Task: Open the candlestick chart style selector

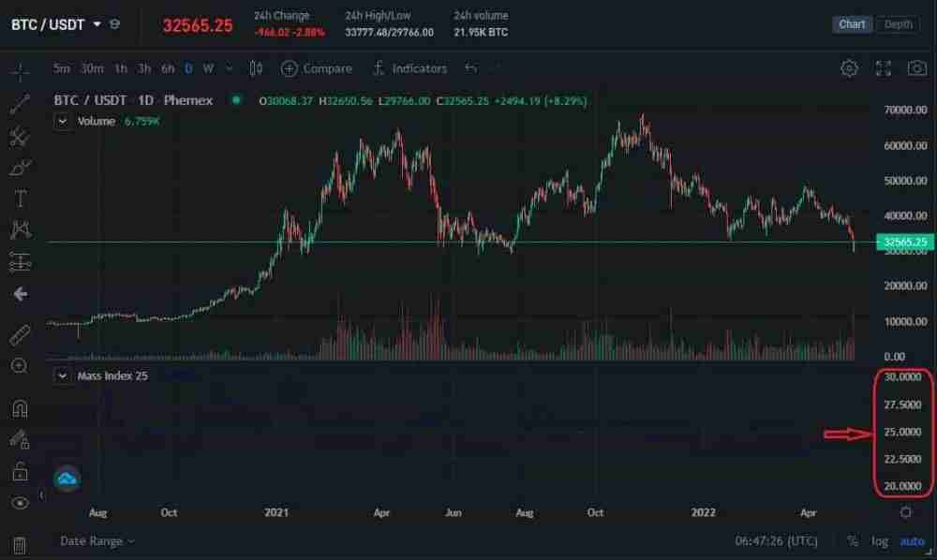Action: click(x=257, y=68)
